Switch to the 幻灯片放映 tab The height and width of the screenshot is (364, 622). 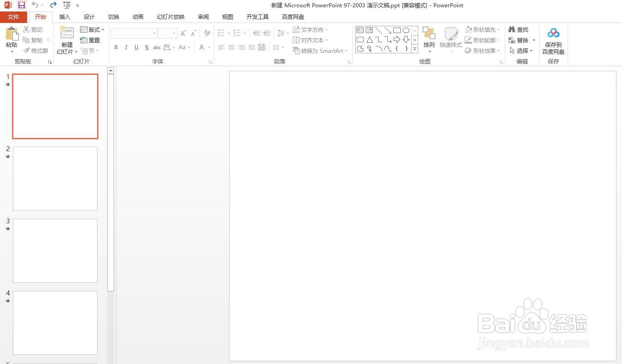click(x=171, y=17)
